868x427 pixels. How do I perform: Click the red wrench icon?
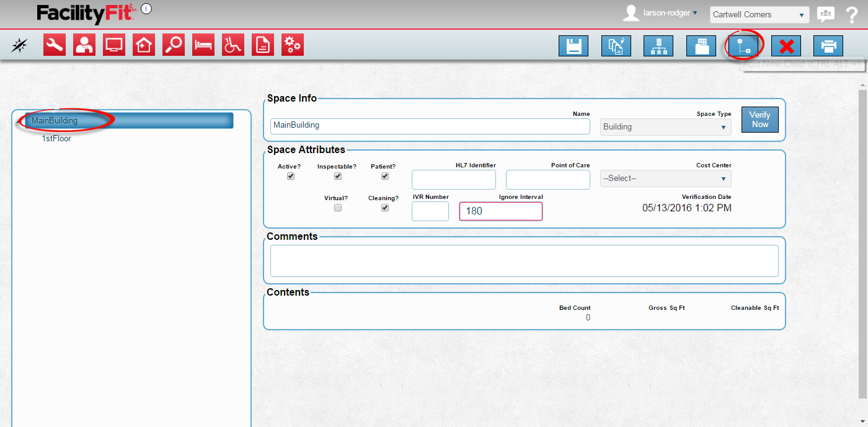(55, 45)
